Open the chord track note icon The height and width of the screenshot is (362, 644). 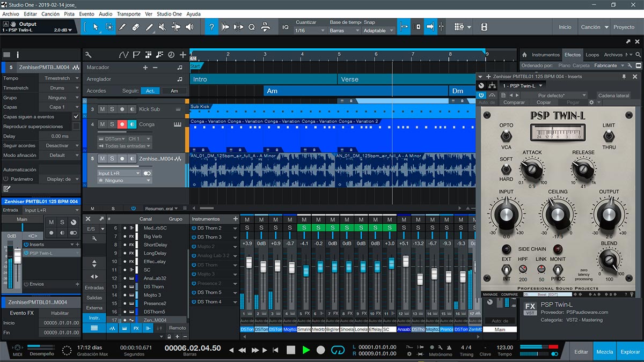click(159, 55)
